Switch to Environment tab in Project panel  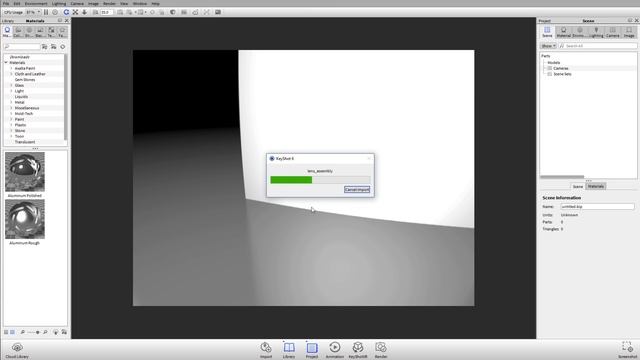tap(580, 32)
